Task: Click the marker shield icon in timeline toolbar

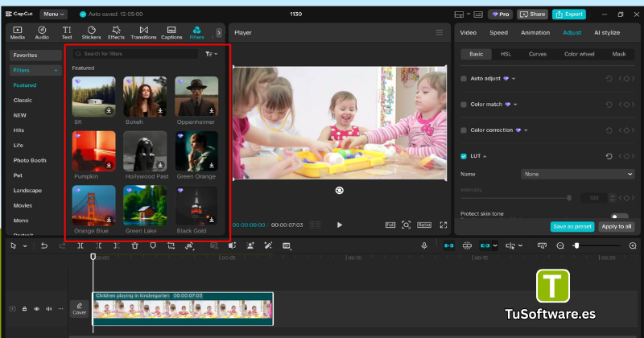Action: (x=153, y=245)
